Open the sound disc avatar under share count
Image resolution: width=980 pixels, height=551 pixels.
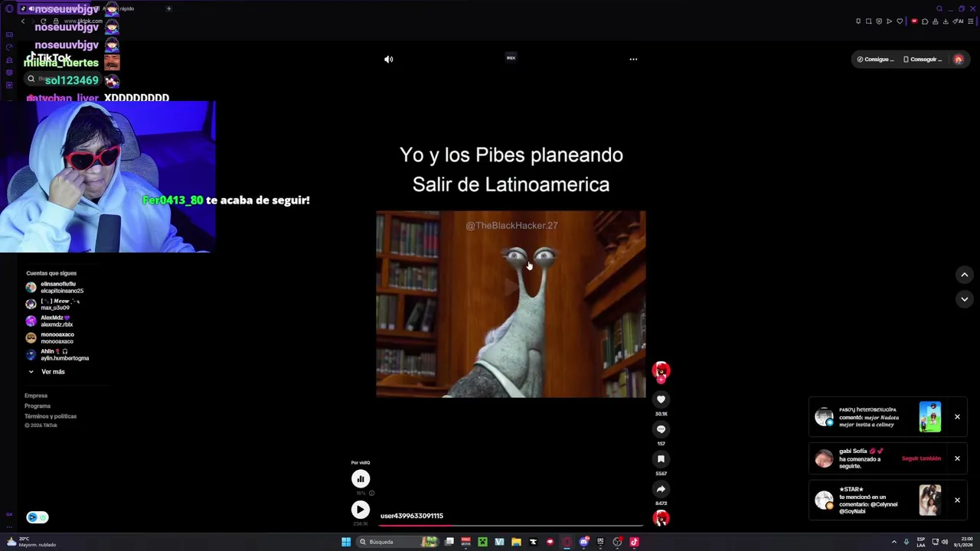point(661,519)
